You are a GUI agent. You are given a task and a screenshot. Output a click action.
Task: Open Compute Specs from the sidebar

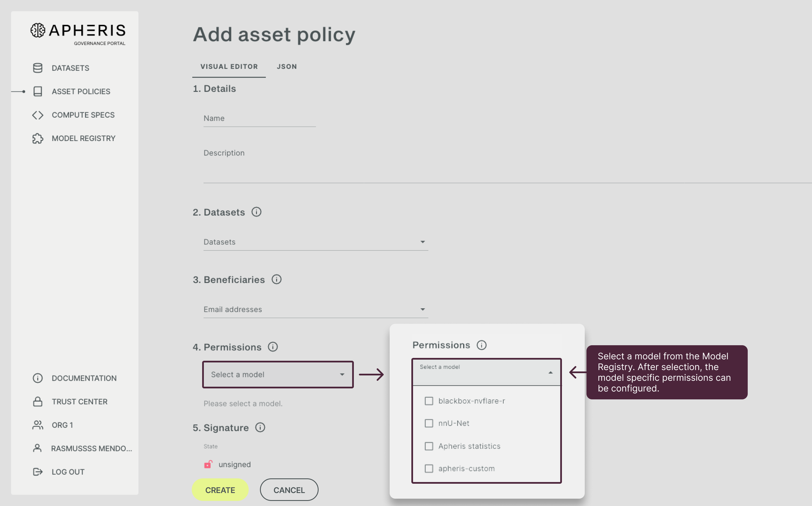83,115
